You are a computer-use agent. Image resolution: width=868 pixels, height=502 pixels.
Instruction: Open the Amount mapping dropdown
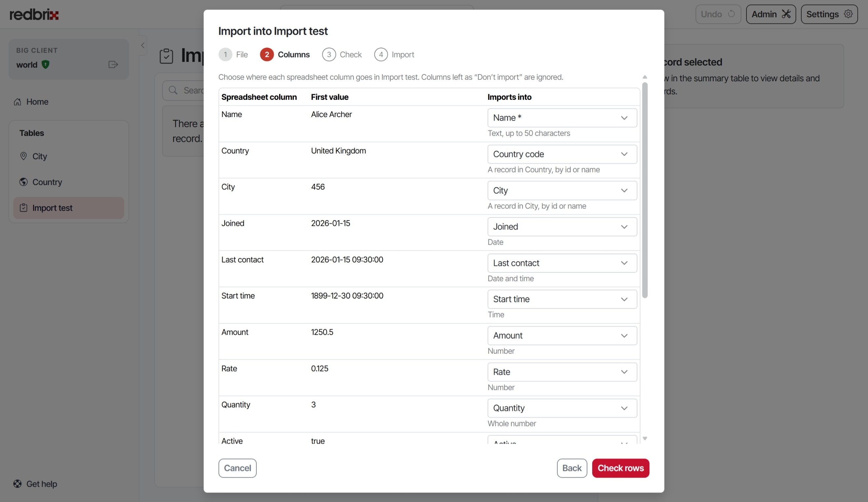click(562, 335)
